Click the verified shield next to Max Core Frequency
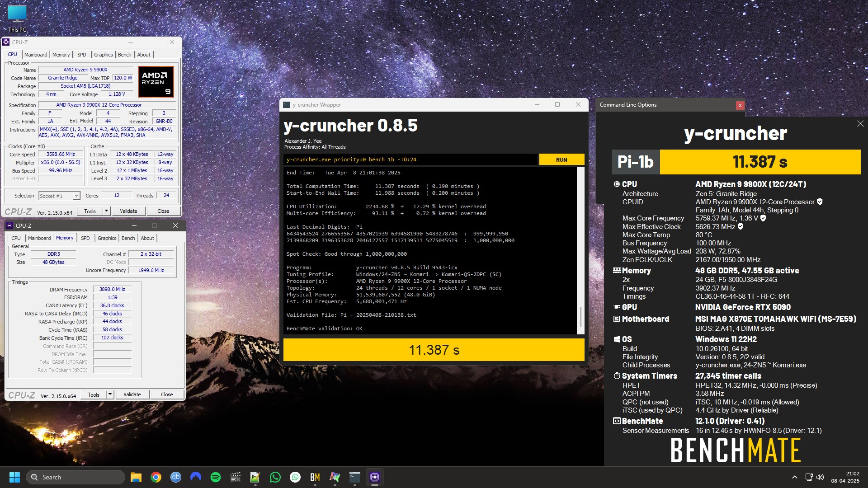 [763, 218]
